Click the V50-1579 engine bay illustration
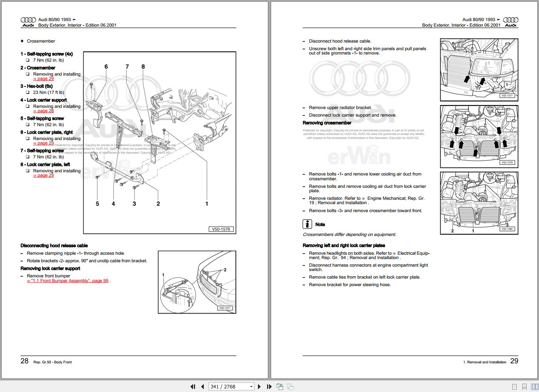Screen dimensions: 539x392 (479, 137)
